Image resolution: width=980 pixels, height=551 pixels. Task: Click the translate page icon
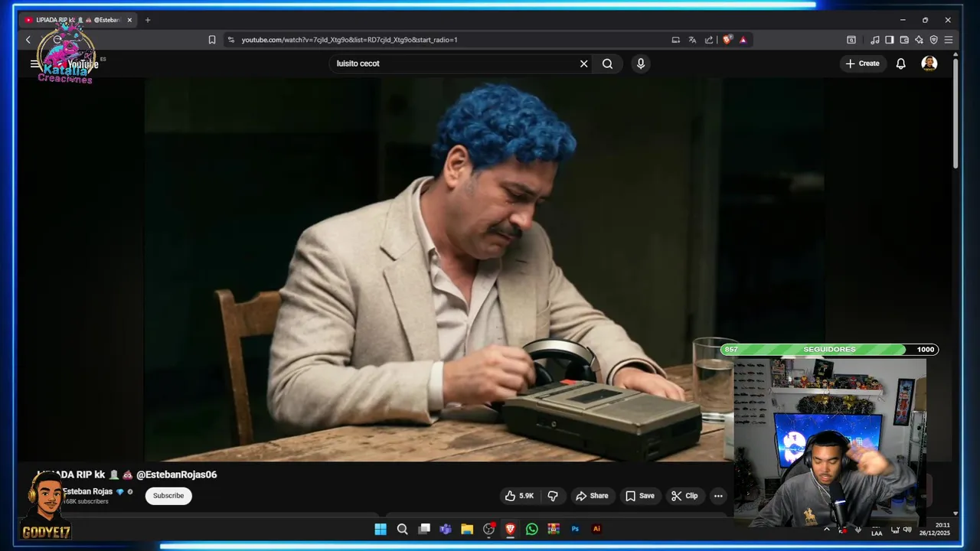(692, 40)
